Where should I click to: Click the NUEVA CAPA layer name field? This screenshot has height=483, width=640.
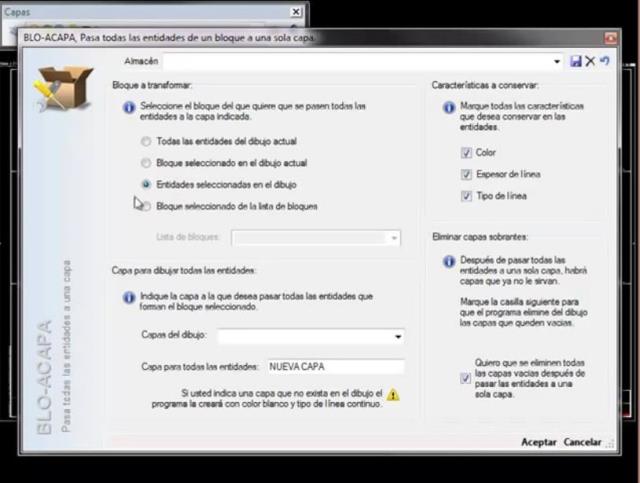pos(336,367)
